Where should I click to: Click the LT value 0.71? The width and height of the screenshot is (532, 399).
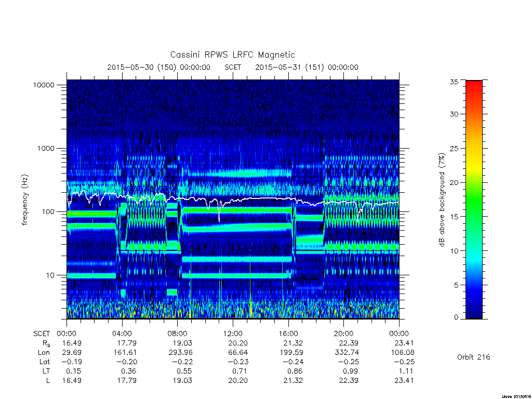click(x=240, y=371)
